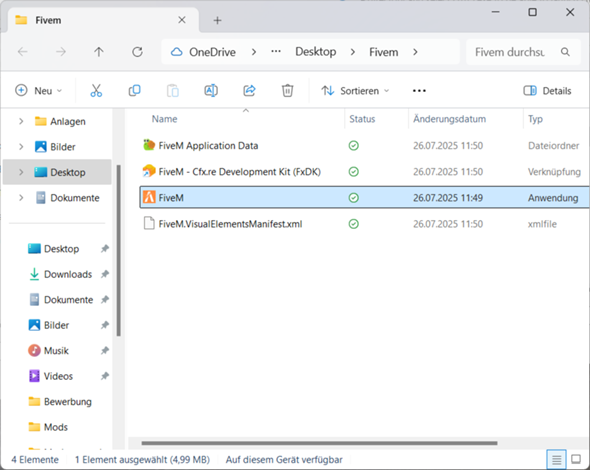Screen dimensions: 590x470
Task: Click the FiveM application orange icon
Action: pyautogui.click(x=149, y=197)
